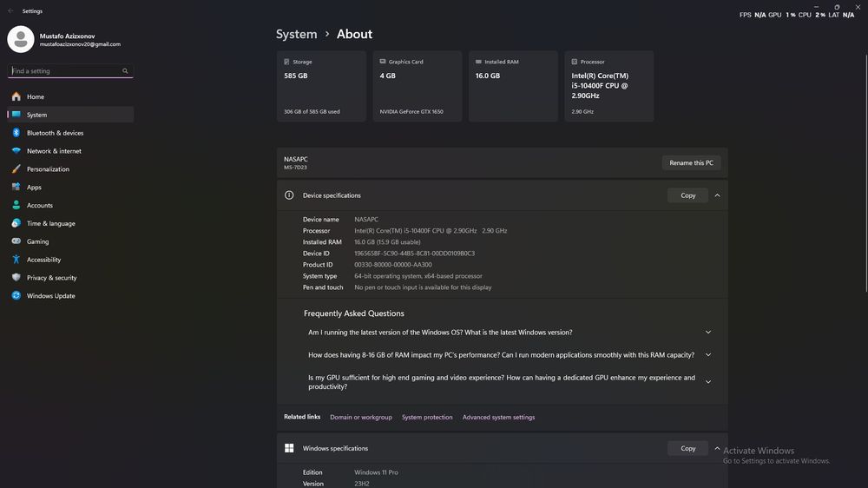Expand the RAM performance FAQ question
This screenshot has height=488, width=868.
click(708, 355)
